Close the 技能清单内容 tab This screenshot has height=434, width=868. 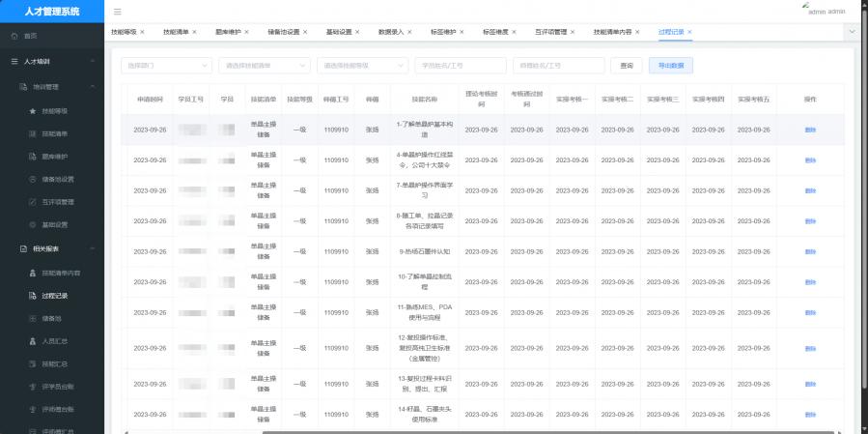pyautogui.click(x=637, y=32)
